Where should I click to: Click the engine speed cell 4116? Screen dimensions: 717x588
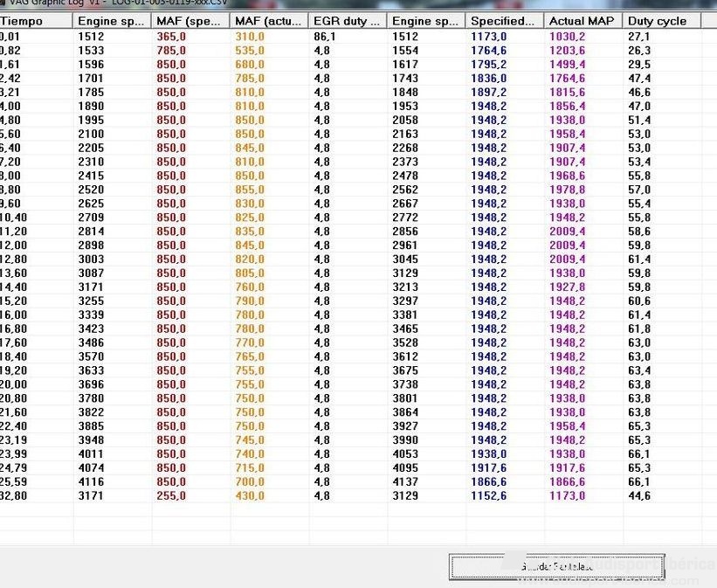(90, 482)
